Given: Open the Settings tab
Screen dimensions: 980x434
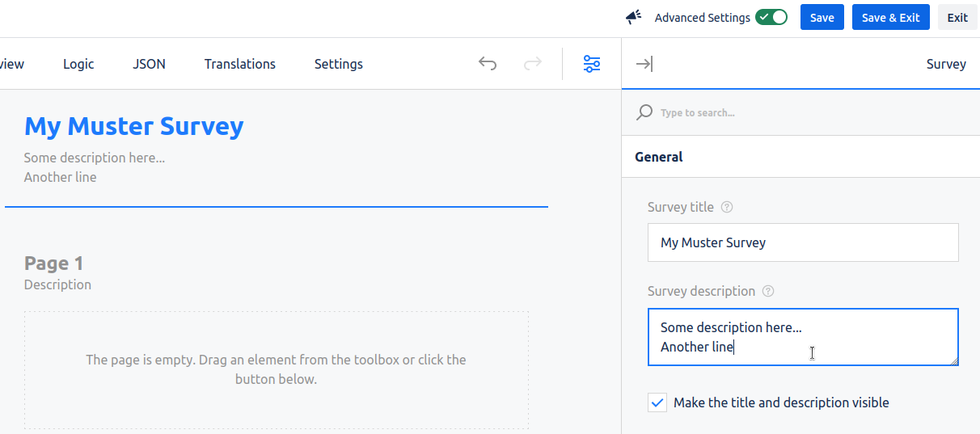Looking at the screenshot, I should pos(338,64).
